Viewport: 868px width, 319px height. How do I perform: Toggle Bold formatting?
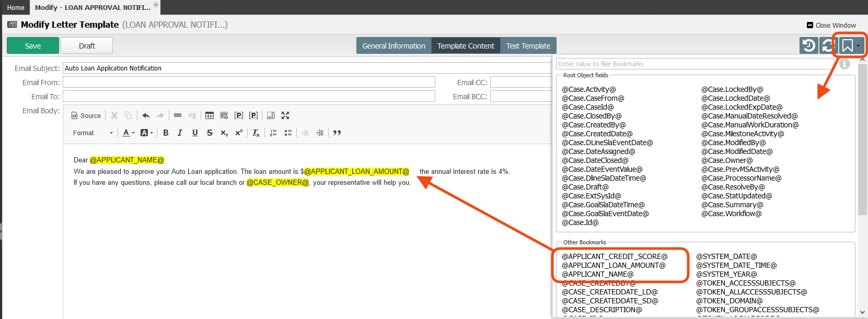[x=166, y=133]
